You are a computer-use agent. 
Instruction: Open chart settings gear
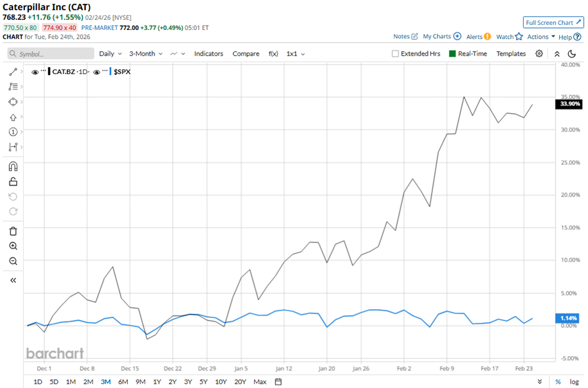[539, 54]
